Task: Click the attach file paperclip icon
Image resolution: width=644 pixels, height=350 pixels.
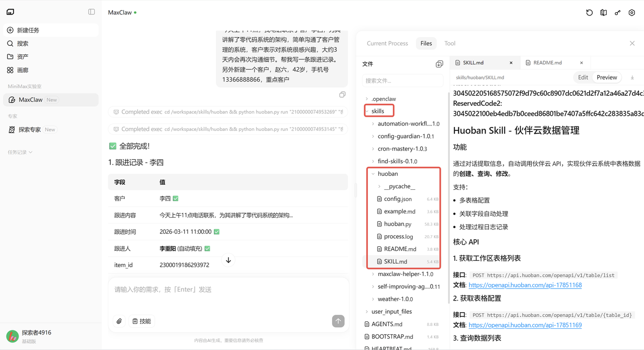Action: point(119,321)
